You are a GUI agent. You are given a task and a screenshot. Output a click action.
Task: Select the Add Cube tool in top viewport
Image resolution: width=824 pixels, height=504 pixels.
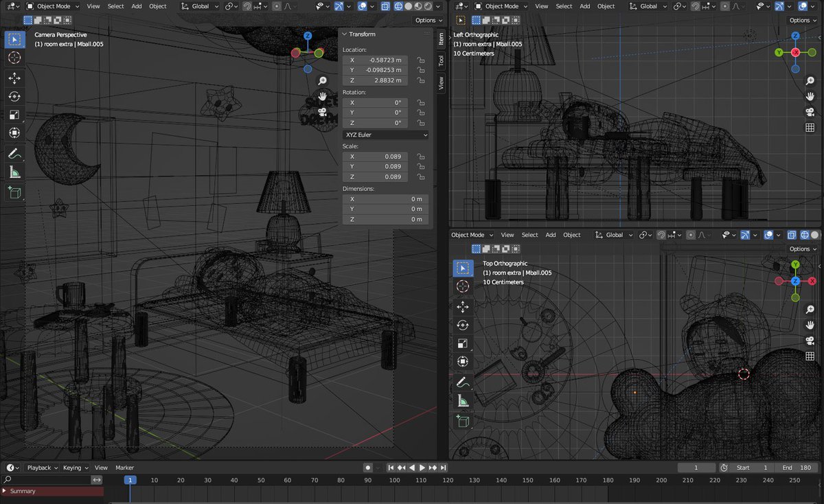(463, 420)
